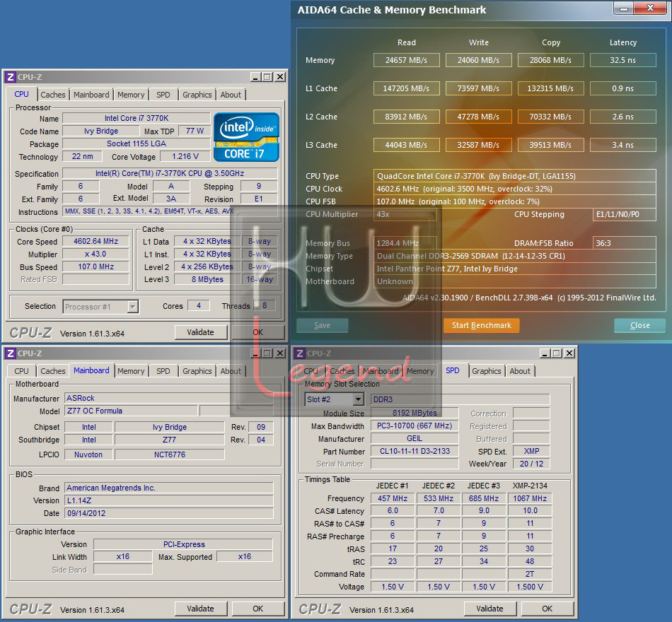Select About tab in SPD CPU-Z window
Image resolution: width=672 pixels, height=622 pixels.
520,371
